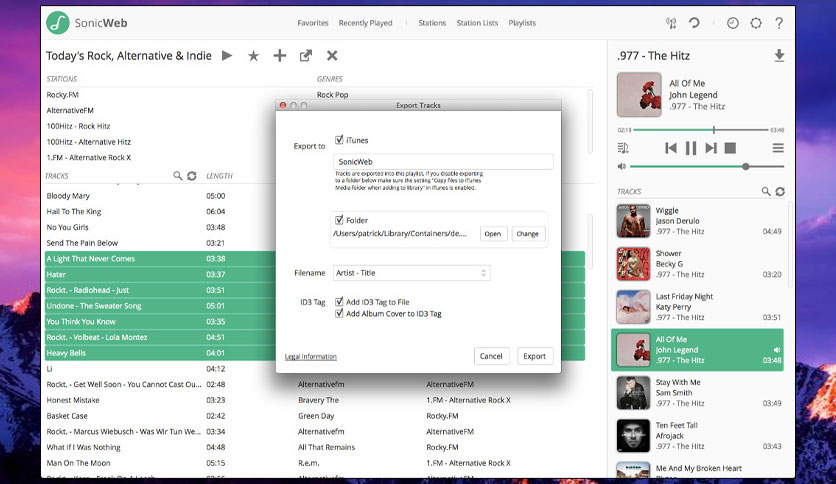This screenshot has height=484, width=836.
Task: Click the plus icon beside list title
Action: [279, 55]
